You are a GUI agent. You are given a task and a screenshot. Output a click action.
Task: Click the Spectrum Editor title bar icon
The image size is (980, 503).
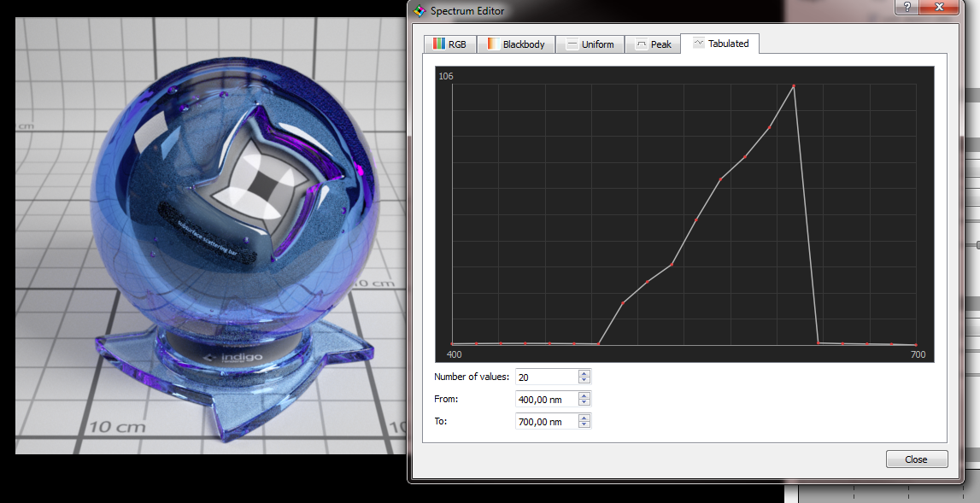coord(419,11)
